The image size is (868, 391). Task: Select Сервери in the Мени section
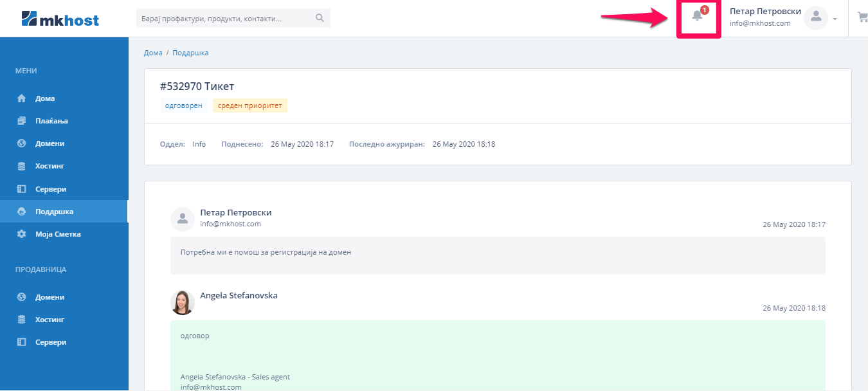pyautogui.click(x=51, y=189)
